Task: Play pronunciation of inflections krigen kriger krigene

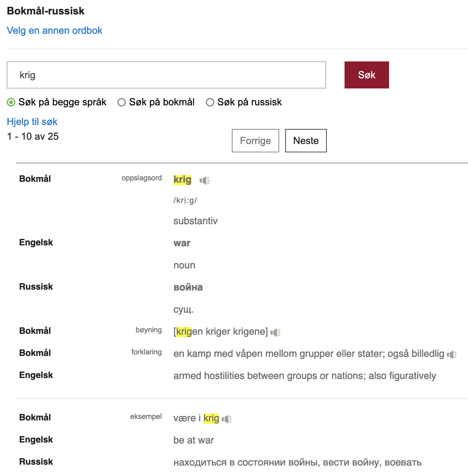Action: point(275,332)
